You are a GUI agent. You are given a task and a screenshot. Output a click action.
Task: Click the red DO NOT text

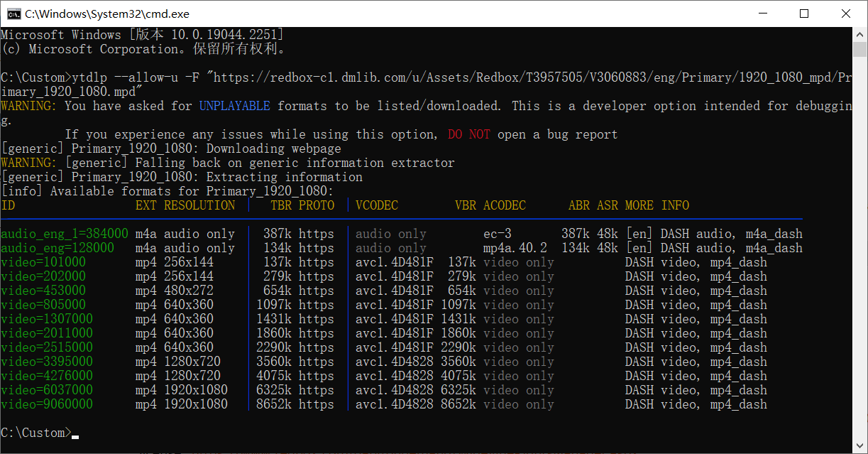point(468,134)
